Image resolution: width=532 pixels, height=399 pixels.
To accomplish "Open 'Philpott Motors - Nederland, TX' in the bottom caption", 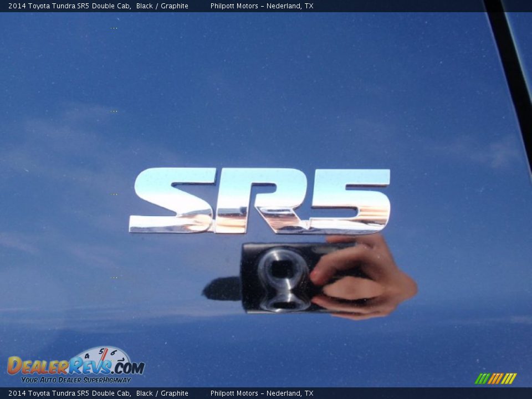I will point(262,393).
